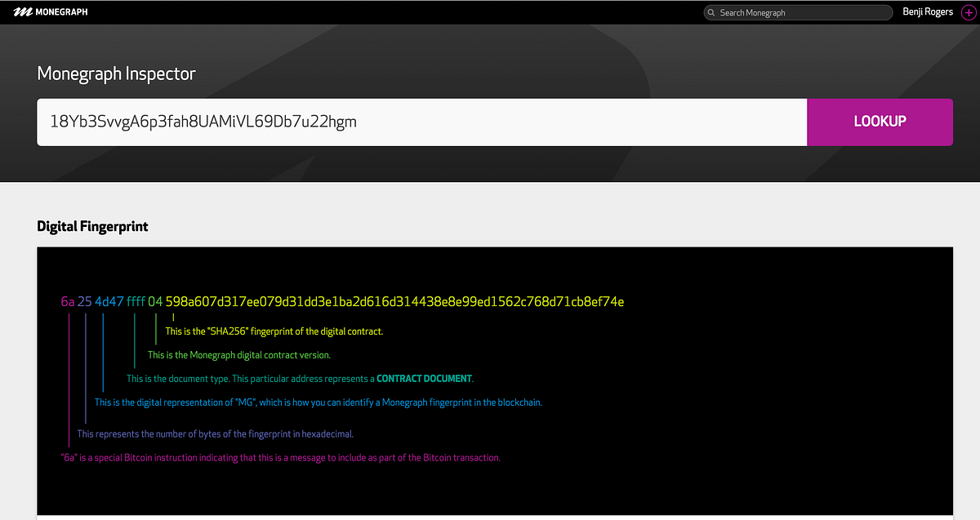Select the blue "4d47" hex code
The image size is (980, 520).
pyautogui.click(x=109, y=301)
